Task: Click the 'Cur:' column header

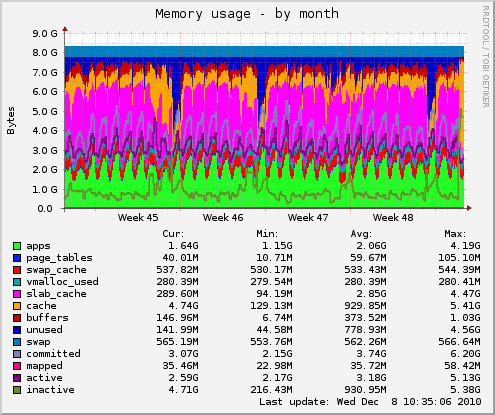Action: (173, 234)
